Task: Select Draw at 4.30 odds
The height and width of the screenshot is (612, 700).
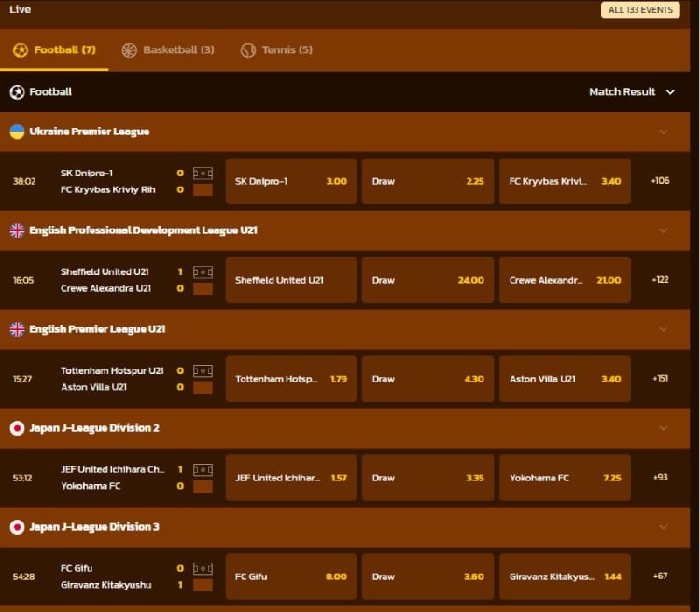Action: pyautogui.click(x=427, y=379)
